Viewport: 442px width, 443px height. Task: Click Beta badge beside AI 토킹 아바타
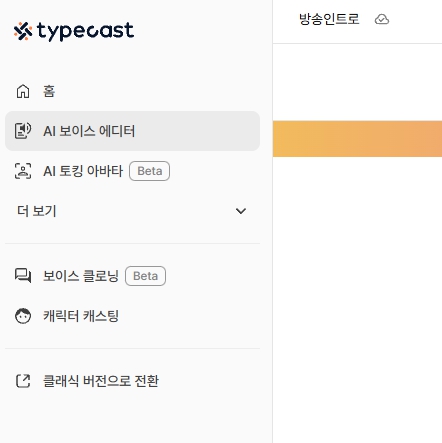tap(150, 171)
